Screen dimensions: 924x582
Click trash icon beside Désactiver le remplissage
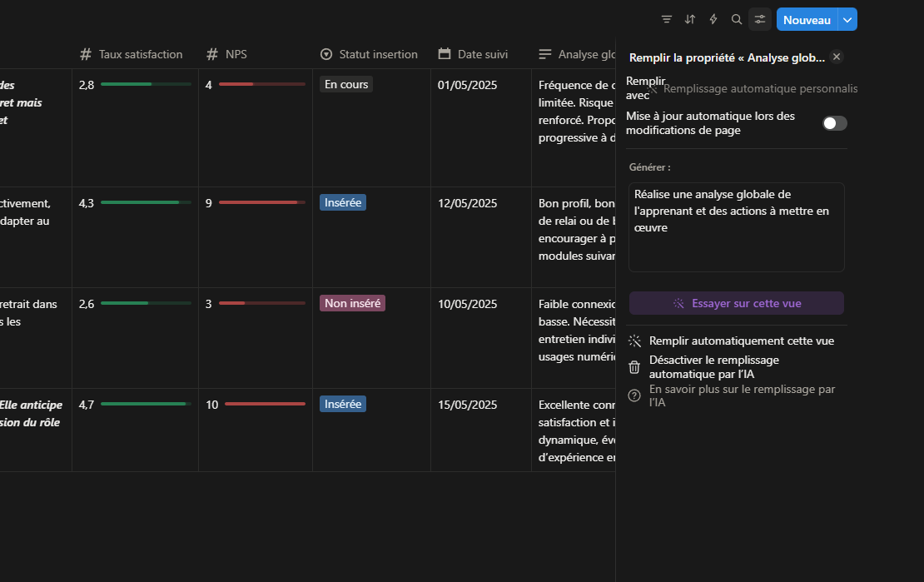coord(634,367)
